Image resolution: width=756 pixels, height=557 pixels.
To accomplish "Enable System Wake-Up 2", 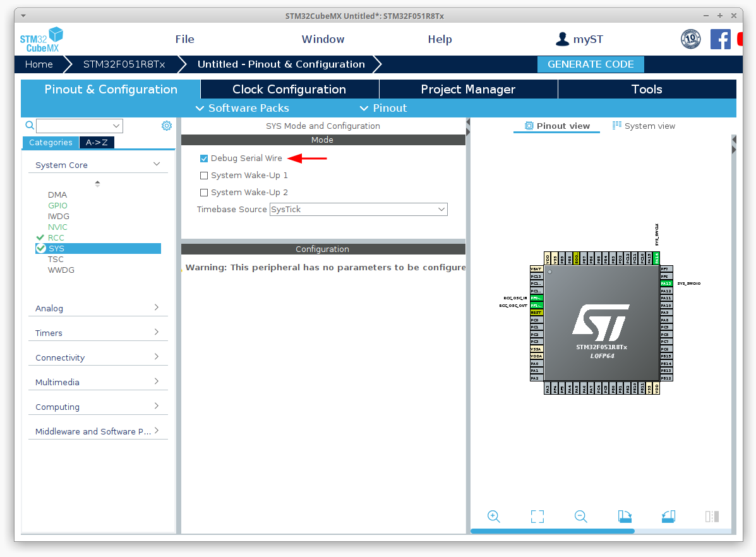I will click(204, 192).
